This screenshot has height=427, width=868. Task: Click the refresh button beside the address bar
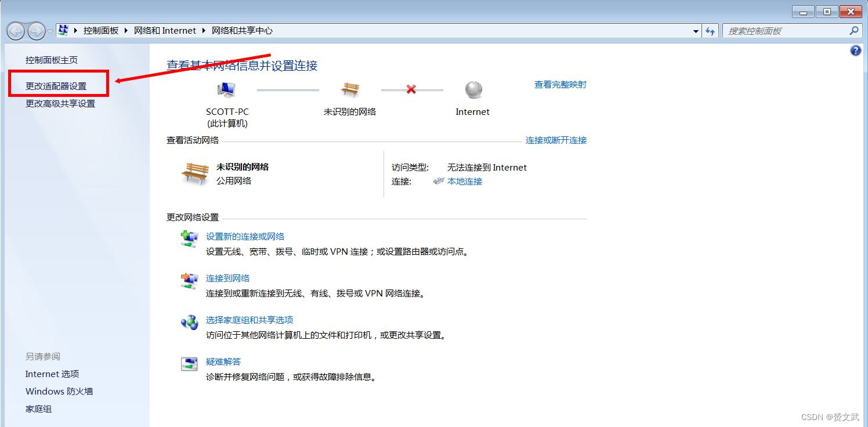[711, 31]
